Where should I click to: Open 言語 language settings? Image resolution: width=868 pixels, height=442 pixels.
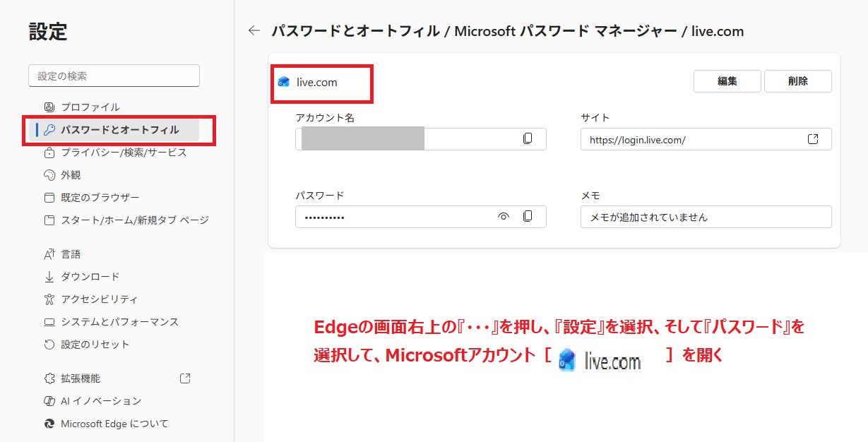[x=71, y=254]
